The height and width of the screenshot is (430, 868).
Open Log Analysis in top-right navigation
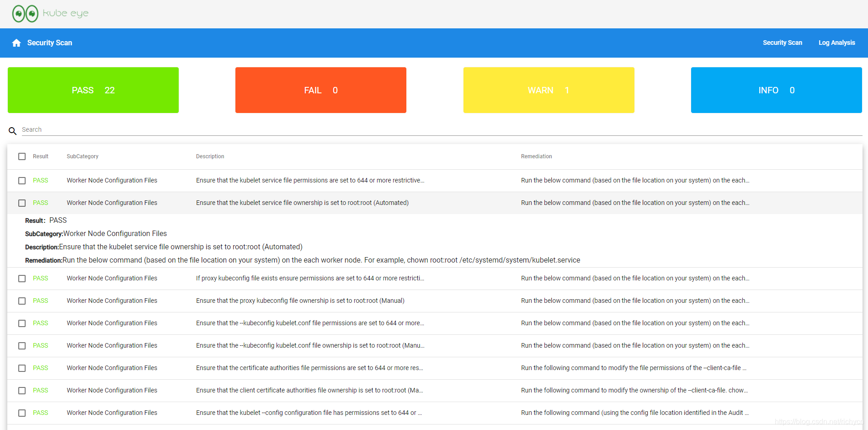(x=836, y=43)
